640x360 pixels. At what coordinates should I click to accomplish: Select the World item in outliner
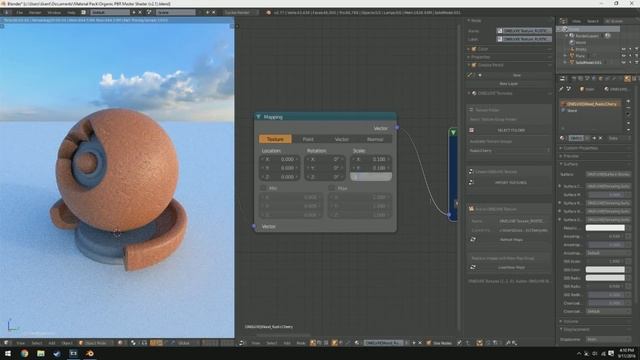581,42
